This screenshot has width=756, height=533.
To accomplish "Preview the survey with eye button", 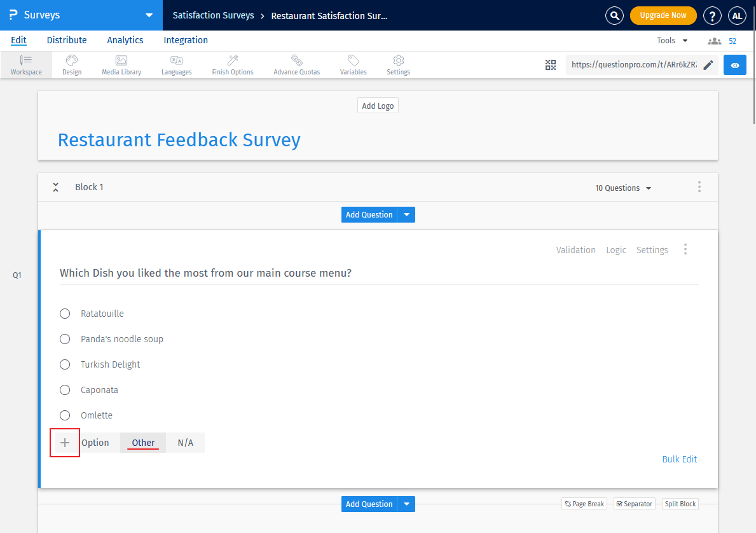I will [734, 64].
